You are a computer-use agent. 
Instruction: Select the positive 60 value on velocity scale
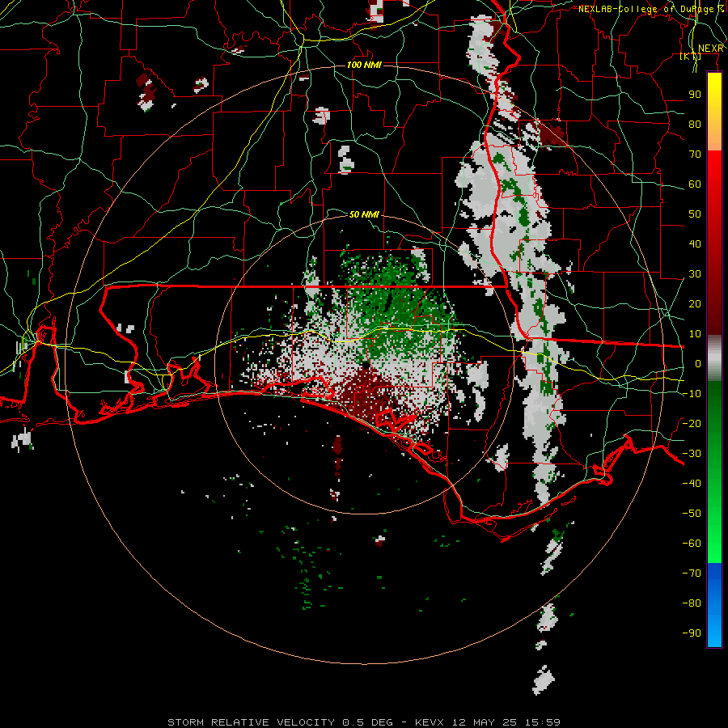tap(695, 184)
